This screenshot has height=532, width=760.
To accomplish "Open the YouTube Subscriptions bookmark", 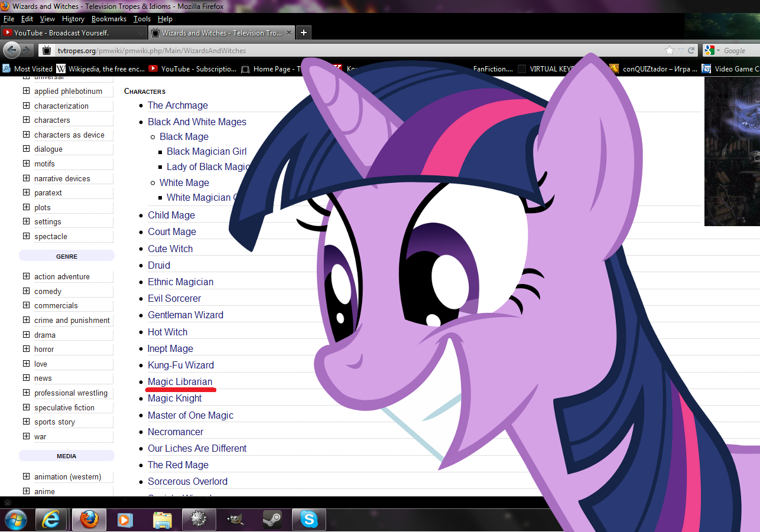I will 193,68.
